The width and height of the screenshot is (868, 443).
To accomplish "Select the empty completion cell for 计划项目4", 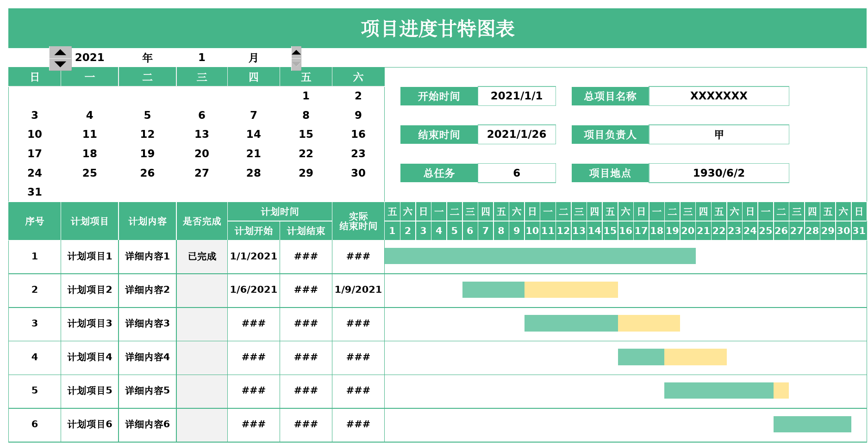I will (x=202, y=357).
